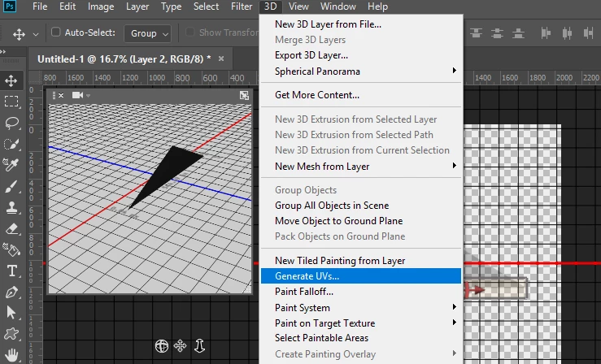Open the Layer menu

[x=137, y=6]
